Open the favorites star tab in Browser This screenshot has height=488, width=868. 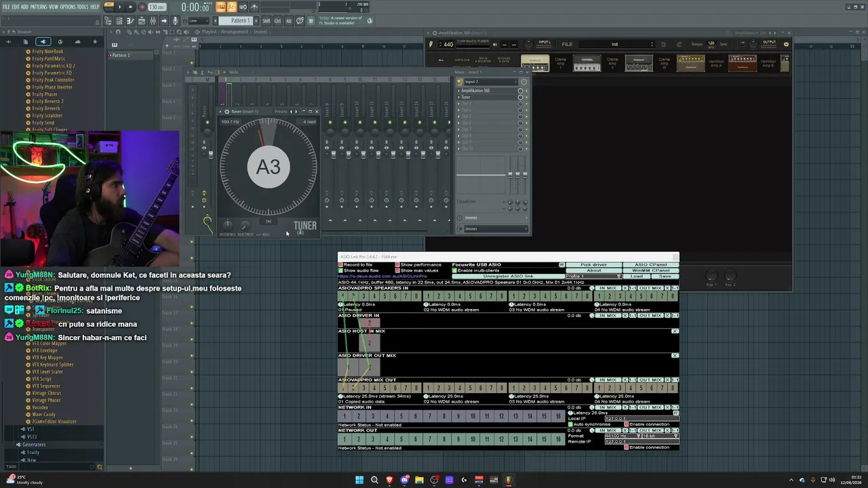coord(95,41)
